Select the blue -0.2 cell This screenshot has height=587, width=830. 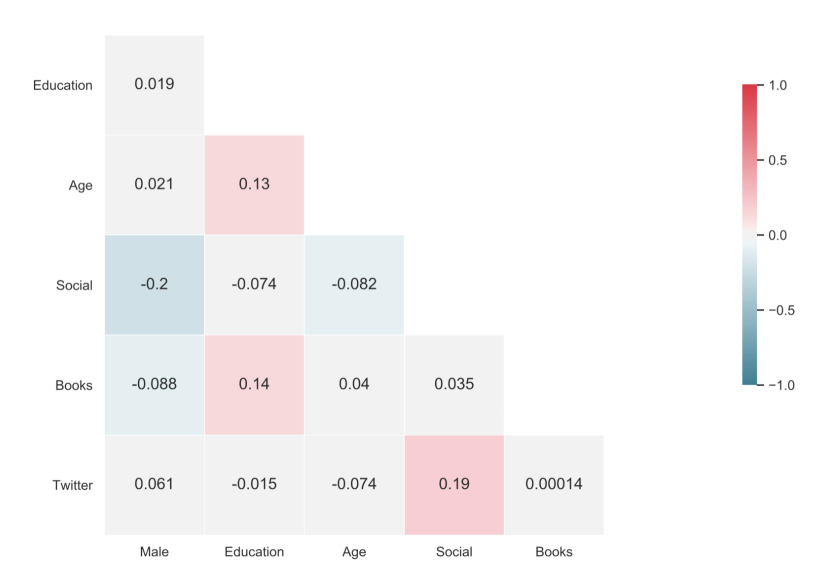154,285
